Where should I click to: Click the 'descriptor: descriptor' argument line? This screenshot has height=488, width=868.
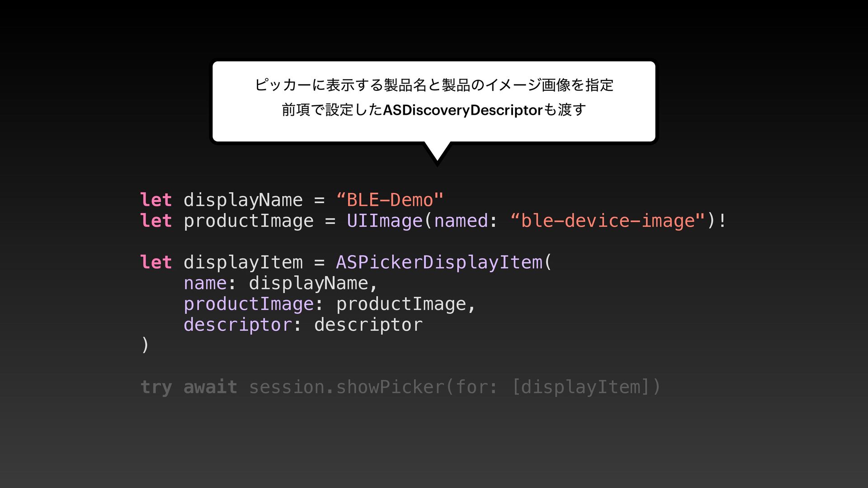[303, 325]
